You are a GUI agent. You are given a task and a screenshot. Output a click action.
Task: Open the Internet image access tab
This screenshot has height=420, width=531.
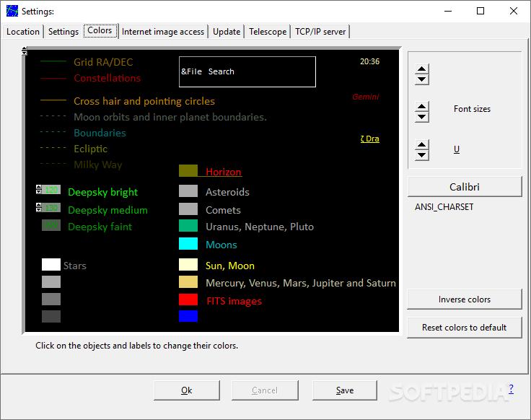point(163,32)
